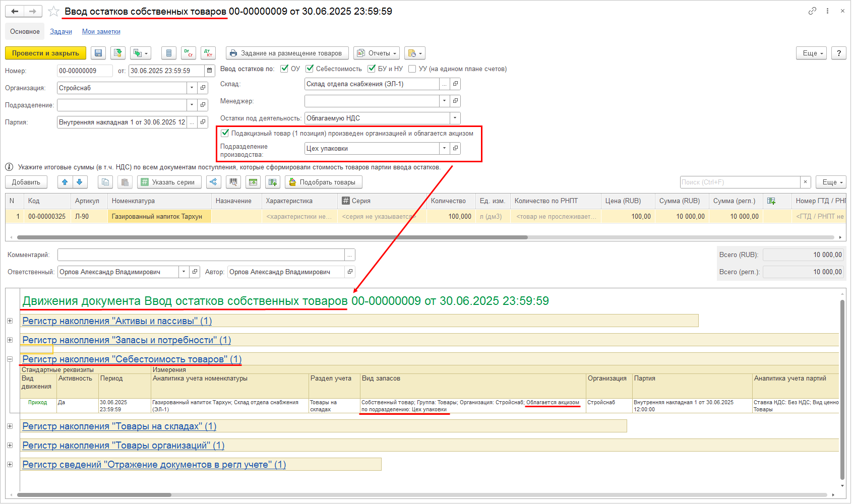Open the reminders icon dropdown next to Отчеты
Image resolution: width=852 pixels, height=504 pixels.
click(x=415, y=53)
